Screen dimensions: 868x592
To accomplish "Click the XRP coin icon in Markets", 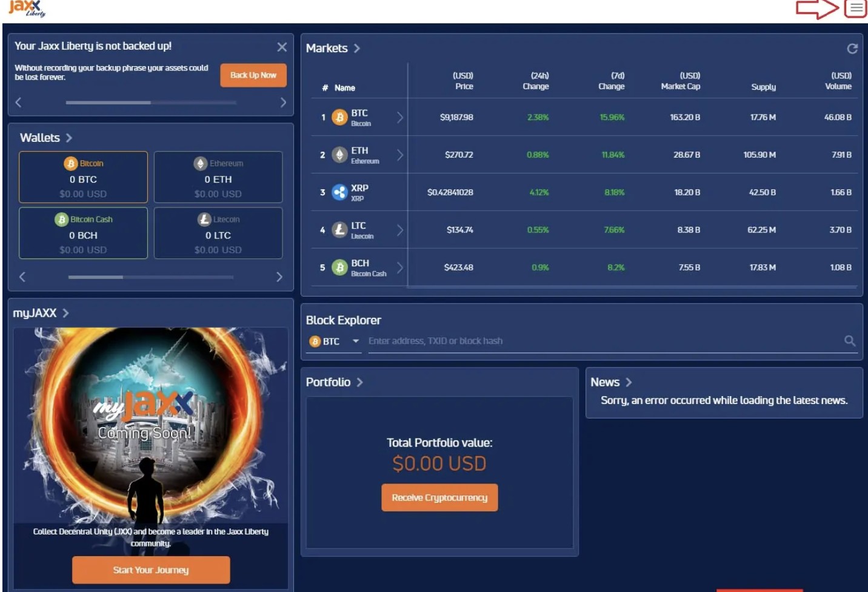I will [x=339, y=193].
